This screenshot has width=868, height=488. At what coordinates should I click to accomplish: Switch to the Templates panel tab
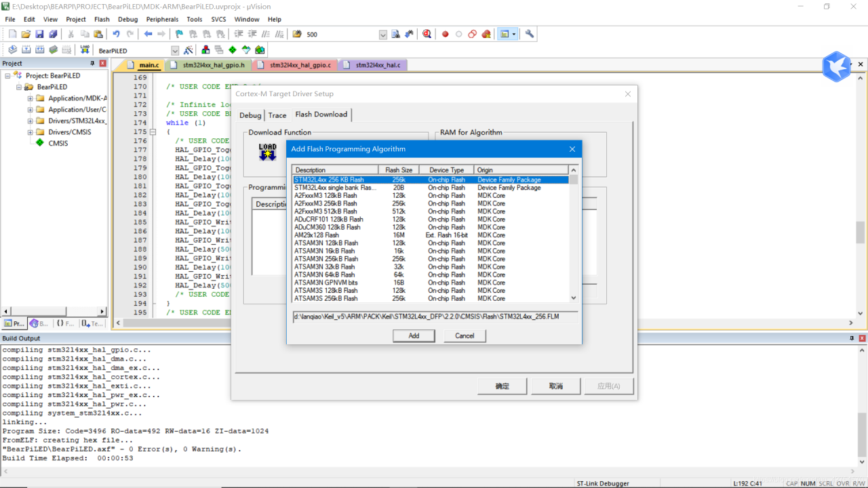(x=92, y=323)
